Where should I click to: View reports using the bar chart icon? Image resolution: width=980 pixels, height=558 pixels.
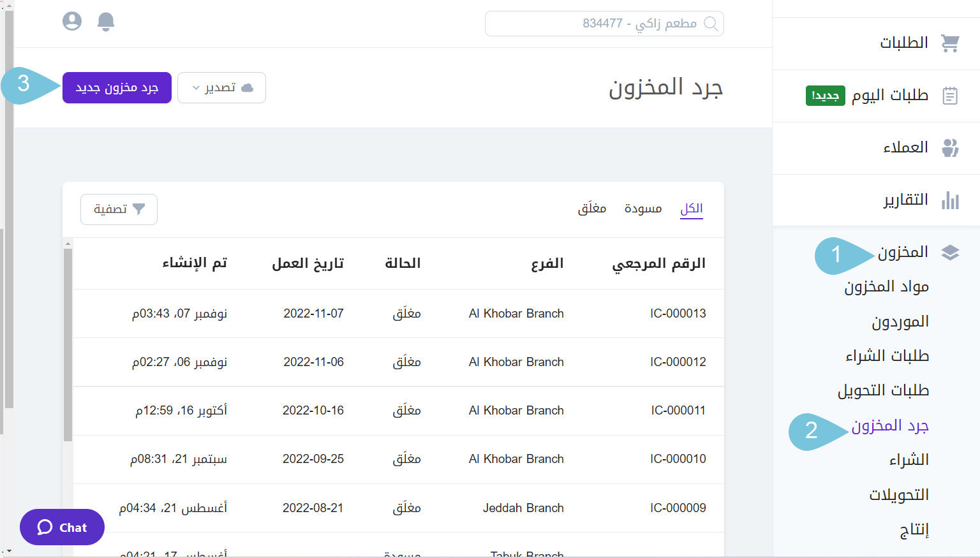coord(951,200)
